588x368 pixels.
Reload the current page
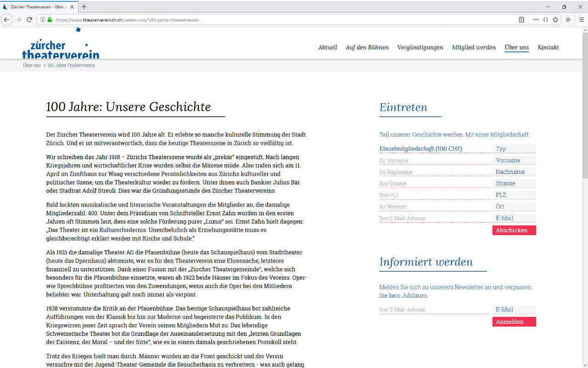click(29, 20)
